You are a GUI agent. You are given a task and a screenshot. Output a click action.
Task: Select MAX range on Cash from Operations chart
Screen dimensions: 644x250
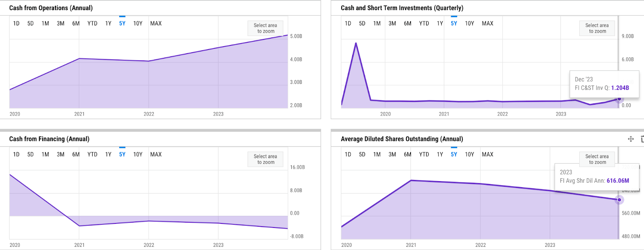[x=156, y=23]
